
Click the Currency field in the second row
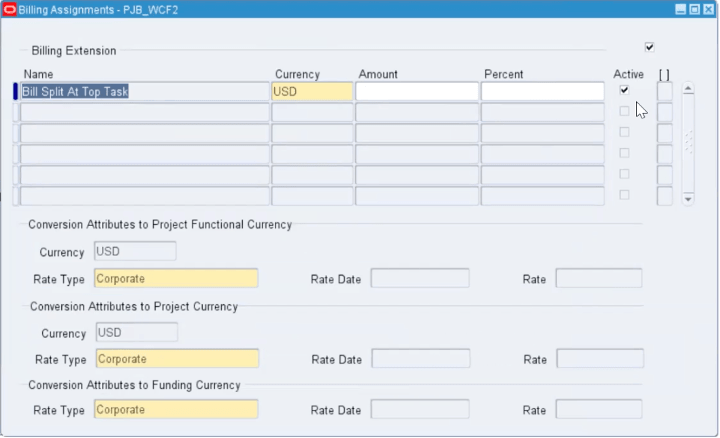coord(312,112)
